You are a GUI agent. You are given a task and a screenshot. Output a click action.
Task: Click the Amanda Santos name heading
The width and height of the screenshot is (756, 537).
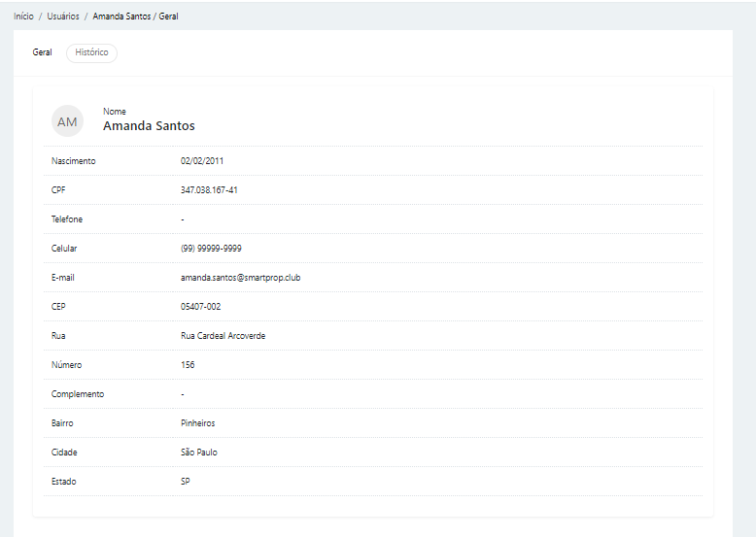click(x=149, y=126)
